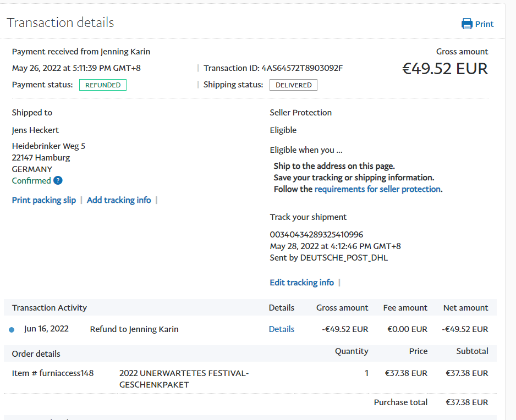The width and height of the screenshot is (516, 420).
Task: Open requirements for seller protection link
Action: tap(377, 189)
